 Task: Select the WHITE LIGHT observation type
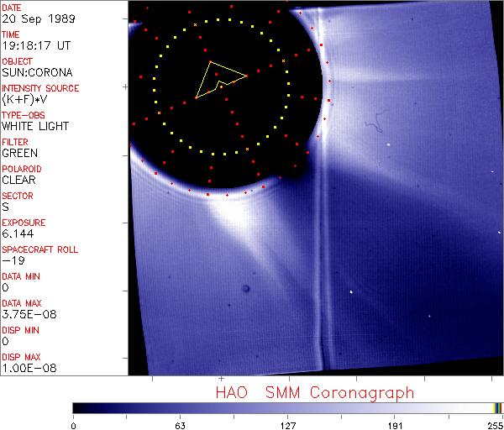tap(34, 126)
